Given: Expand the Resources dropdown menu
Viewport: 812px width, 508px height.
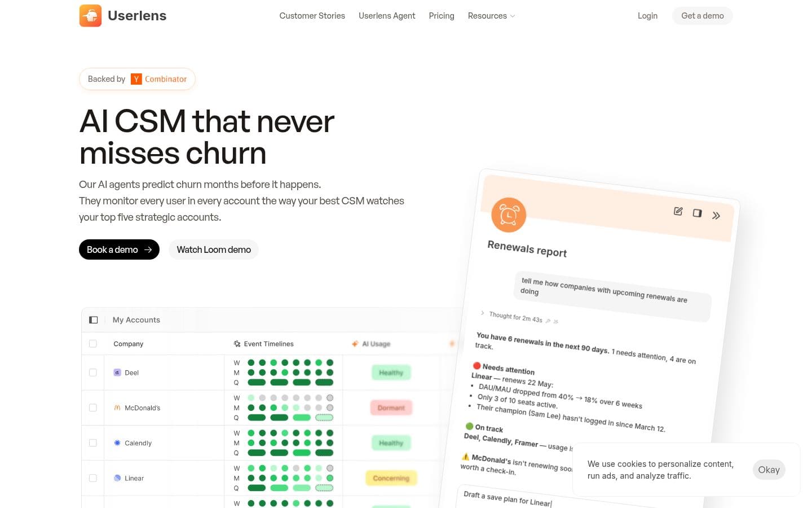Looking at the screenshot, I should (491, 16).
